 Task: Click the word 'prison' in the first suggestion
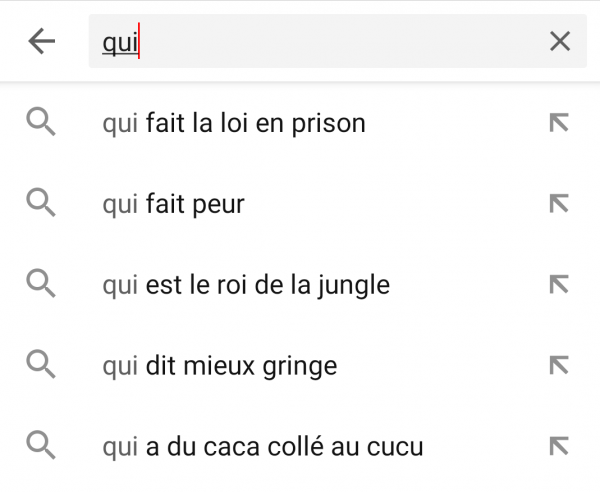pos(329,124)
